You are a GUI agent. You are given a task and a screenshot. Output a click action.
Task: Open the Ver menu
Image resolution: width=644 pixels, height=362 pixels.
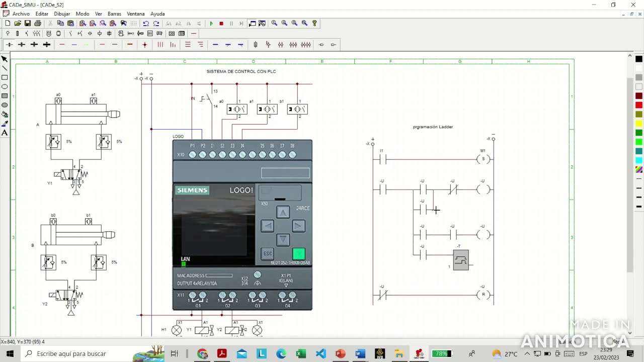point(99,14)
